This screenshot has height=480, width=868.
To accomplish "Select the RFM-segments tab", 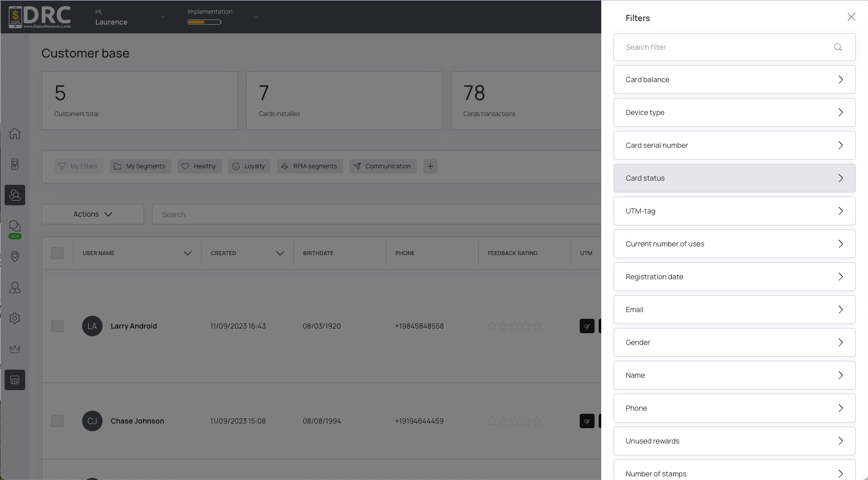I will pos(310,166).
